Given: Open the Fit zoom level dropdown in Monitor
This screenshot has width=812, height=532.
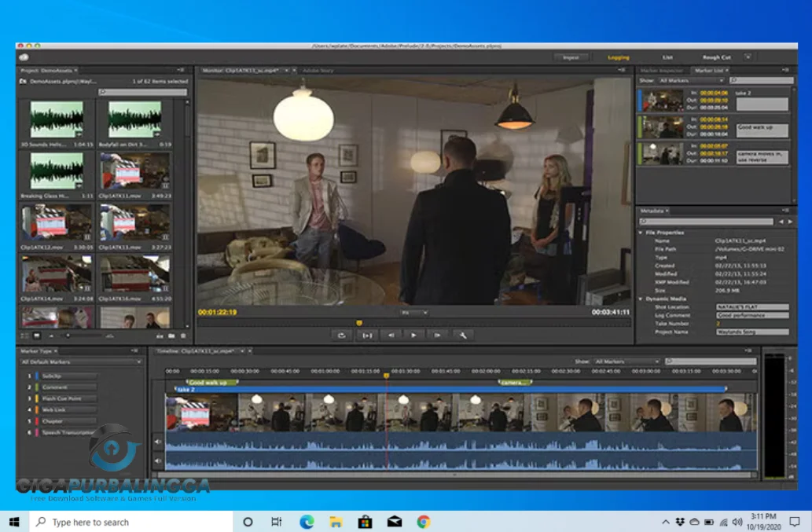Looking at the screenshot, I should tap(413, 313).
